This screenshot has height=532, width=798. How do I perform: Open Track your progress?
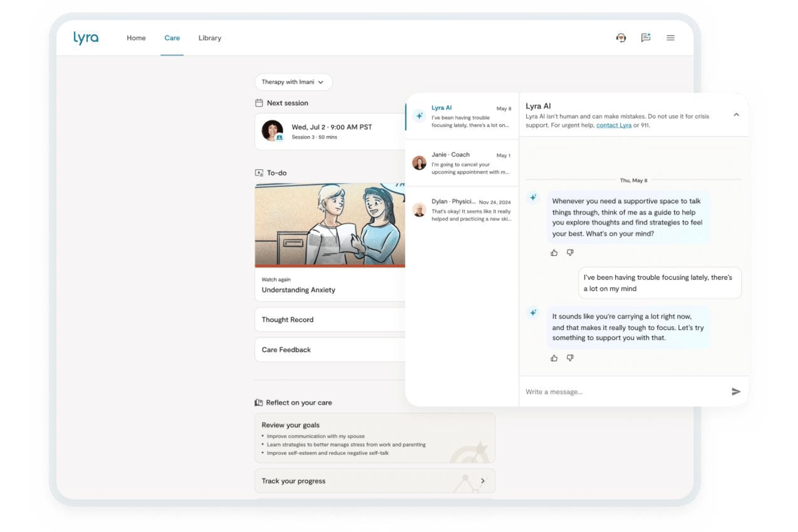click(375, 481)
